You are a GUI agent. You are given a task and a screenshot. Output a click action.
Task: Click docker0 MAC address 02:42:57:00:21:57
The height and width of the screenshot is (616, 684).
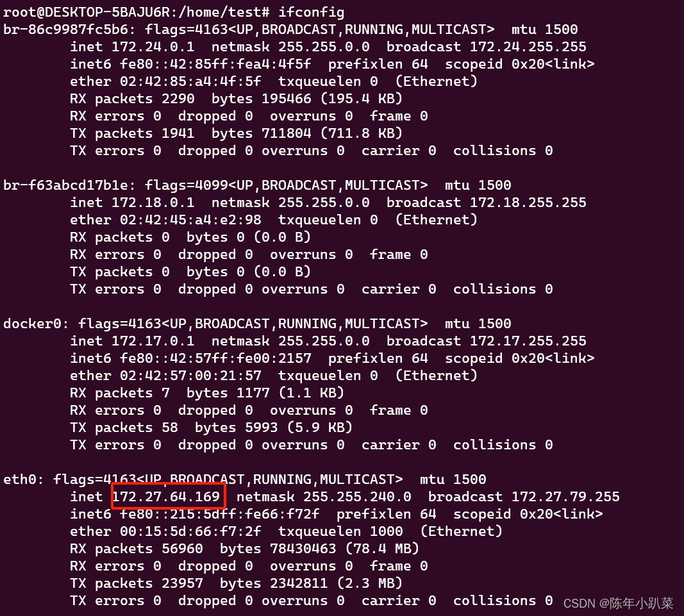[190, 375]
